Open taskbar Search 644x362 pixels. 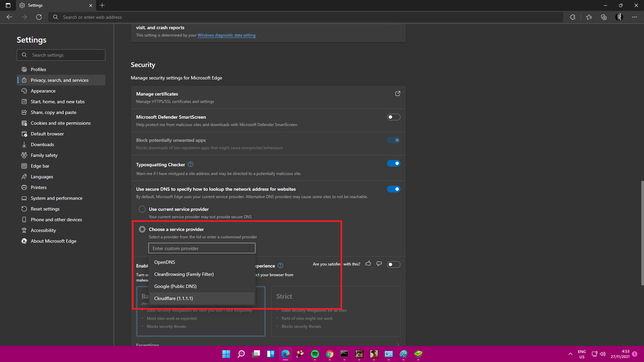coord(241,354)
